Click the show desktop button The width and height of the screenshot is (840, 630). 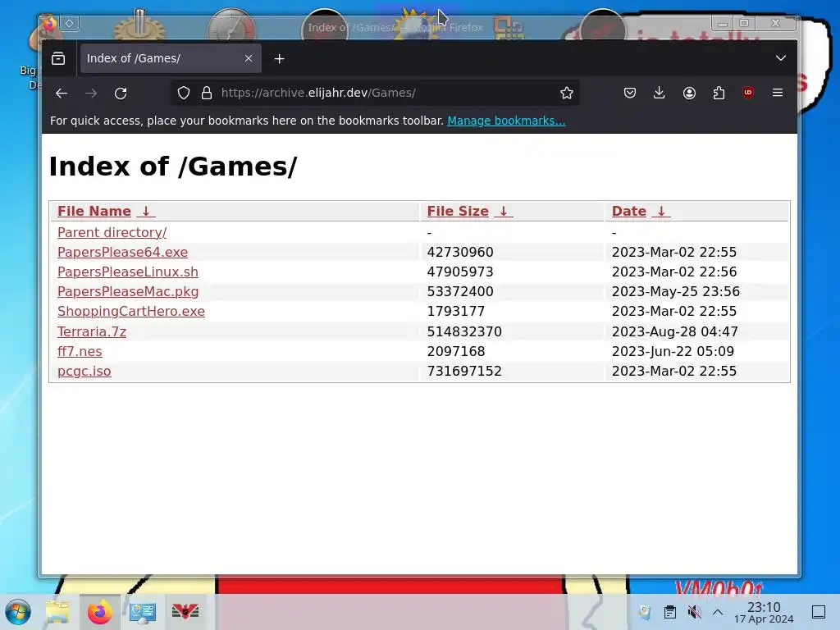tap(819, 612)
